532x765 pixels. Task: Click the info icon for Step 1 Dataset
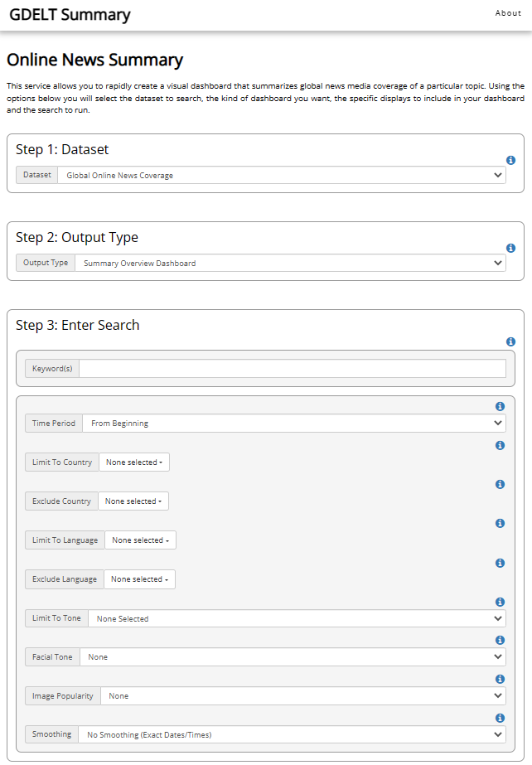[510, 160]
